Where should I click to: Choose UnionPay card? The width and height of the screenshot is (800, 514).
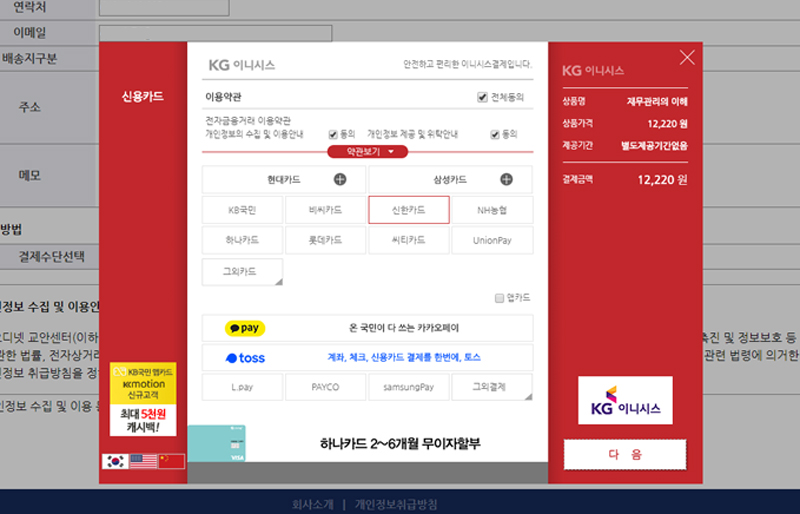492,240
